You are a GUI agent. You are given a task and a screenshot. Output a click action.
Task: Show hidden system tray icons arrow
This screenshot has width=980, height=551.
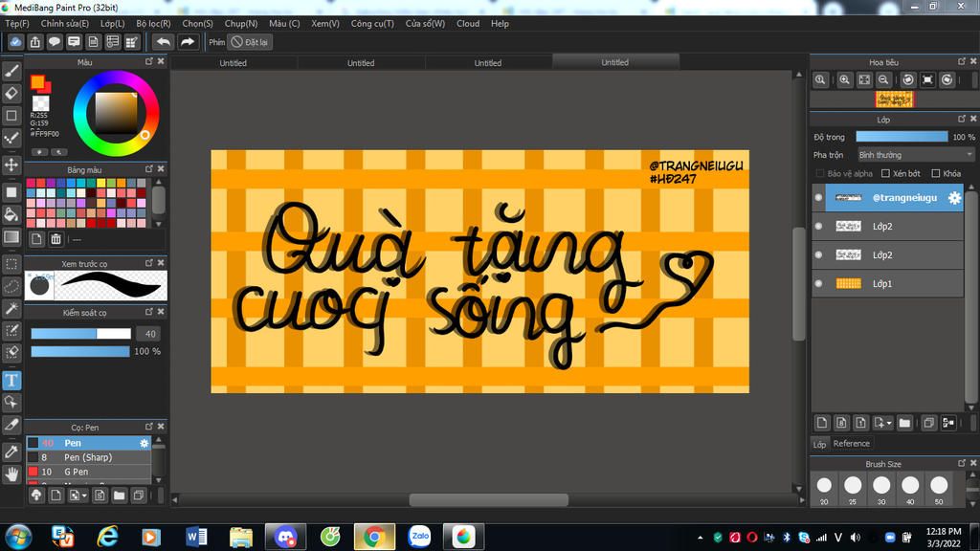click(x=700, y=538)
